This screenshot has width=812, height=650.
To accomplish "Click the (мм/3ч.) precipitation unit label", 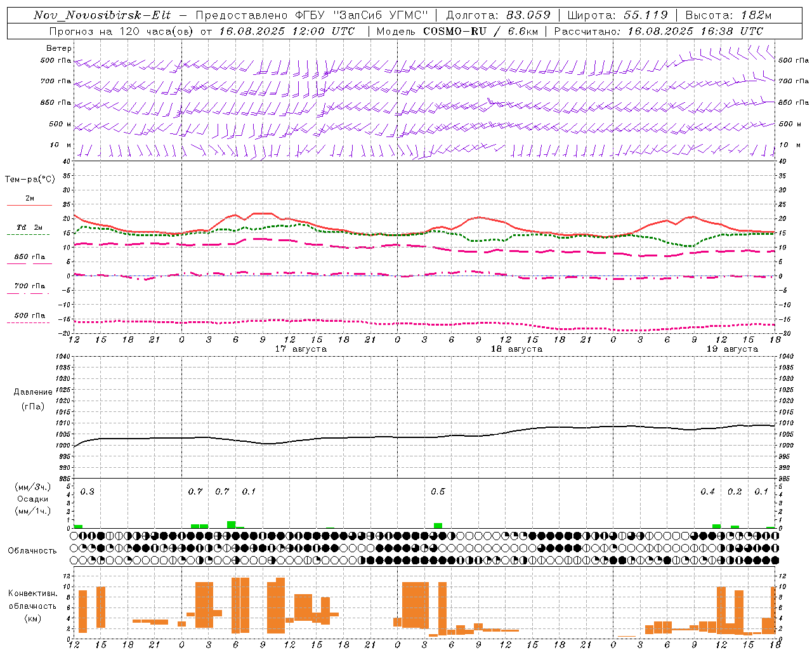I will click(x=33, y=487).
